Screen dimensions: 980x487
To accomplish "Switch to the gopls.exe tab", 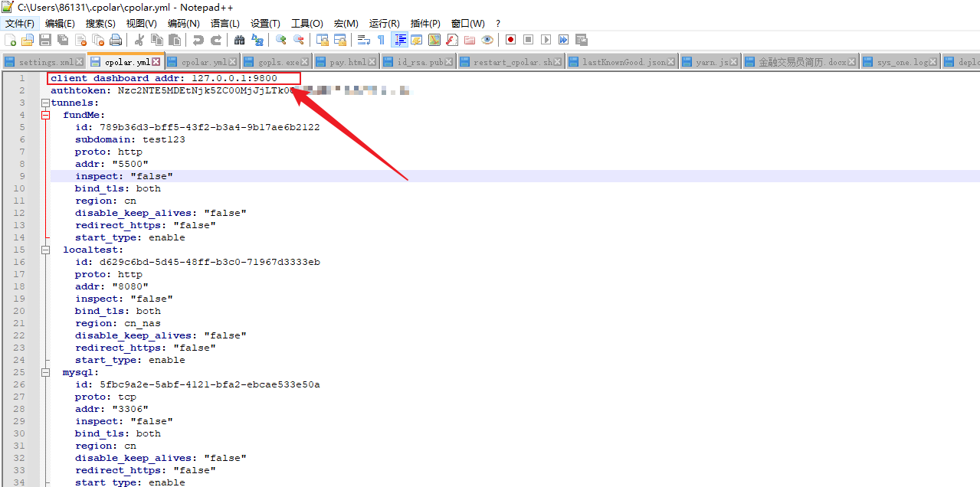I will (x=276, y=62).
